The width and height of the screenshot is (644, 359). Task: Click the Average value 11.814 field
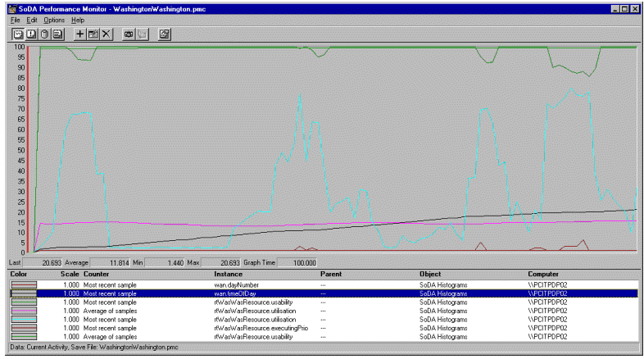click(x=110, y=263)
